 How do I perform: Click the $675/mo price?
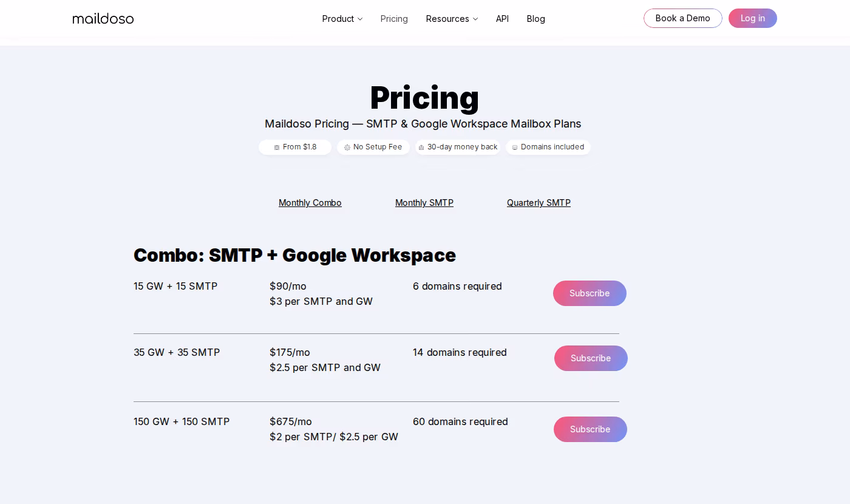[x=291, y=421]
